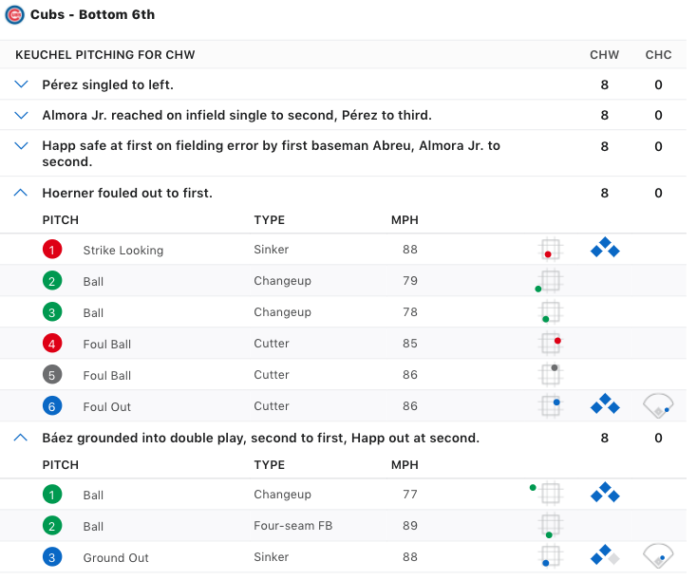
Task: Expand the Almora Jr. infield single play
Action: pos(22,116)
